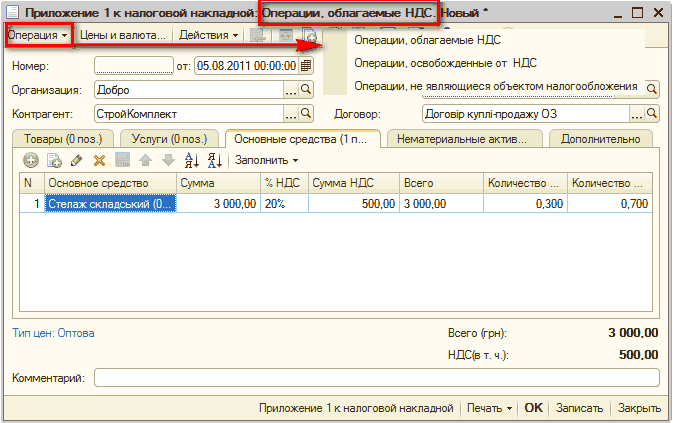The image size is (673, 423).
Task: Click the add row icon in table toolbar
Action: coord(31,160)
